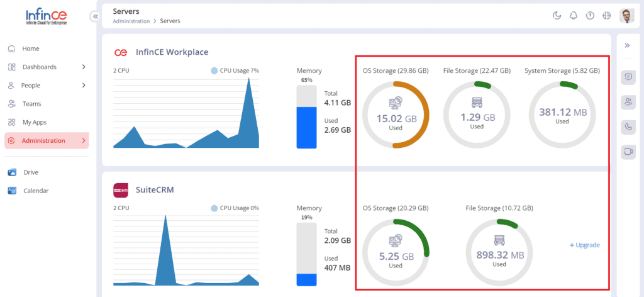Click the File Storage (10.72 GB) label

499,208
